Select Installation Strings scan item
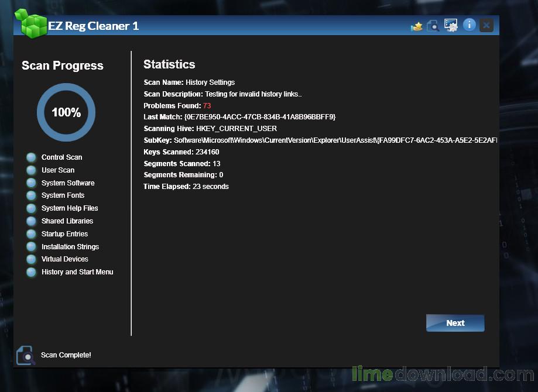Viewport: 538px width, 392px height. point(70,247)
